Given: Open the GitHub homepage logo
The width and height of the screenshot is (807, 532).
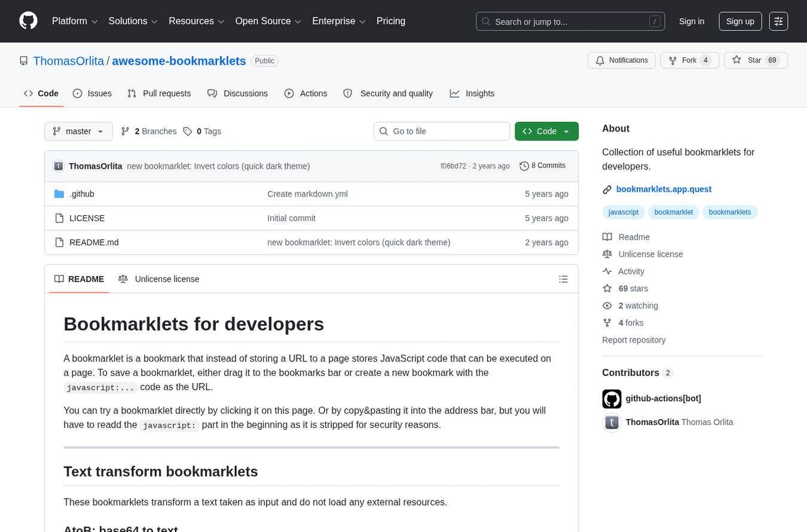Looking at the screenshot, I should pos(28,21).
